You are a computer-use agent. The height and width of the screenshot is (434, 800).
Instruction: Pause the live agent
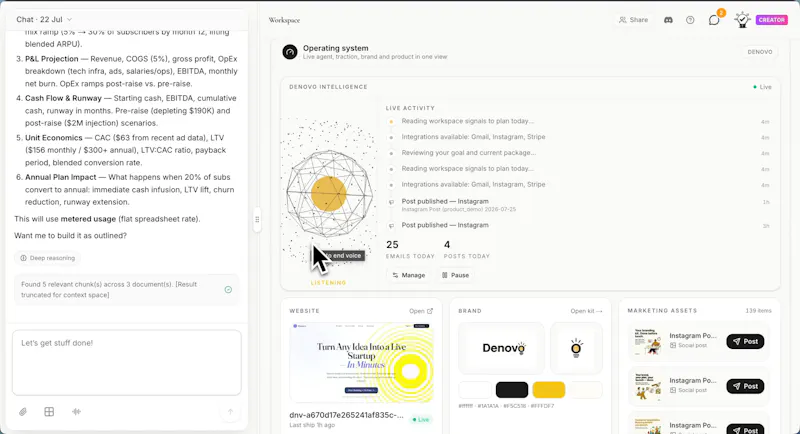click(x=455, y=275)
